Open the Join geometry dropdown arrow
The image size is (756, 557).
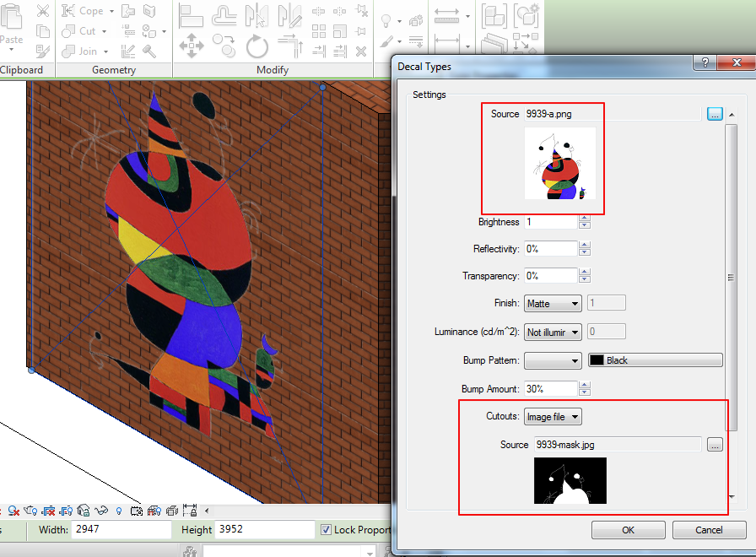click(x=105, y=51)
